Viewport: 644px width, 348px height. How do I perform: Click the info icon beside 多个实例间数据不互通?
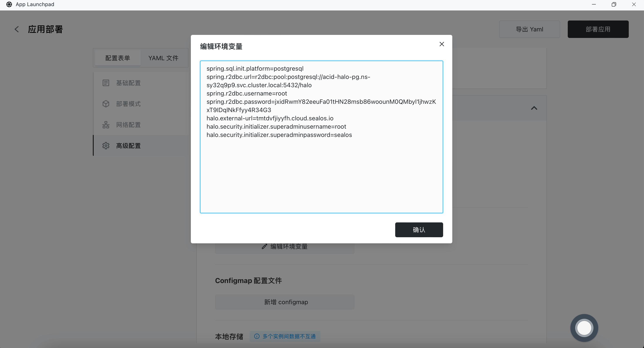coord(257,336)
